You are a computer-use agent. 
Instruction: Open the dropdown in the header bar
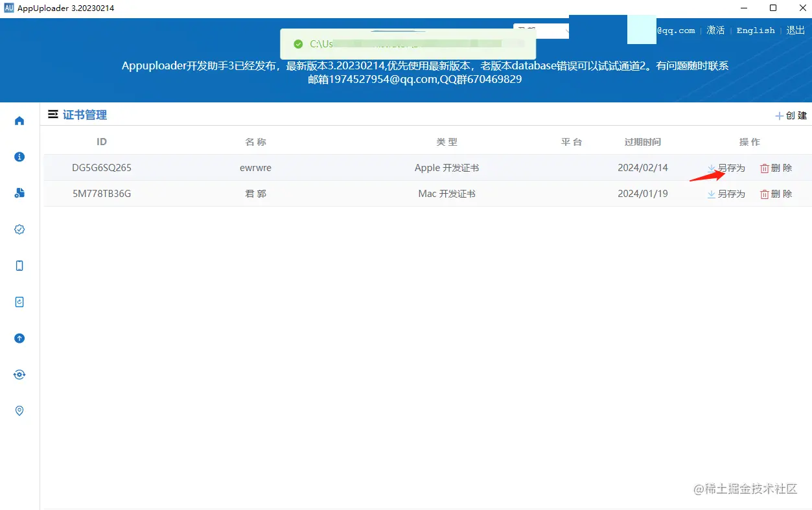tap(541, 30)
